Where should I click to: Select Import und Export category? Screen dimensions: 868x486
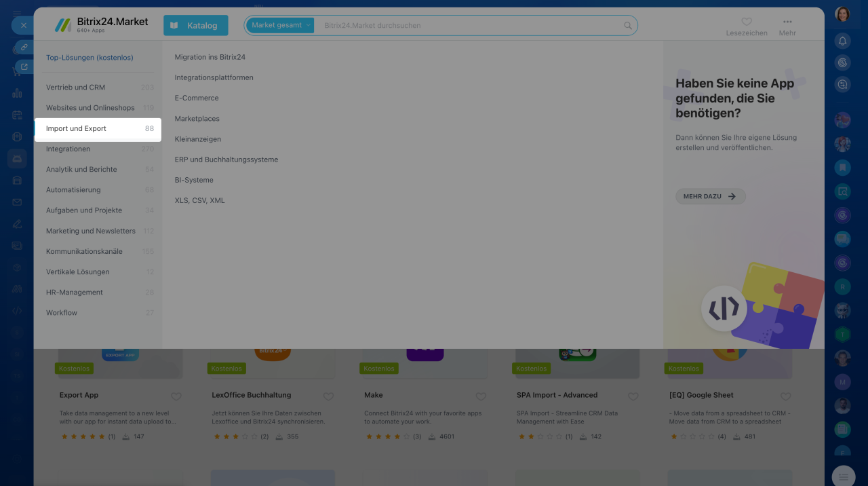(x=98, y=128)
